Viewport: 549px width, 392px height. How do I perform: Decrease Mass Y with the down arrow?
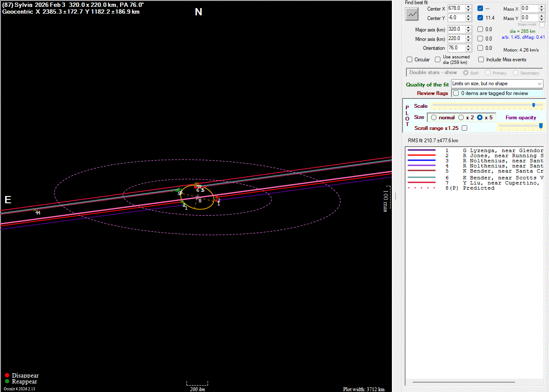point(542,20)
